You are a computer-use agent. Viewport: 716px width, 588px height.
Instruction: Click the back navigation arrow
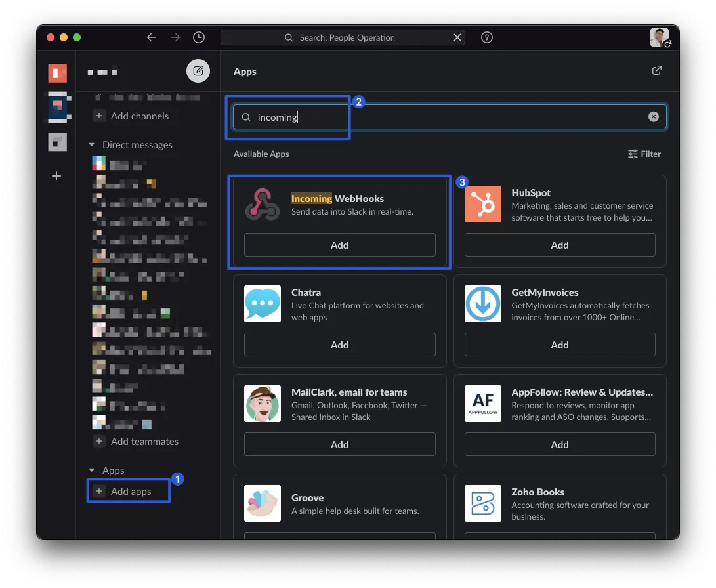click(x=152, y=37)
